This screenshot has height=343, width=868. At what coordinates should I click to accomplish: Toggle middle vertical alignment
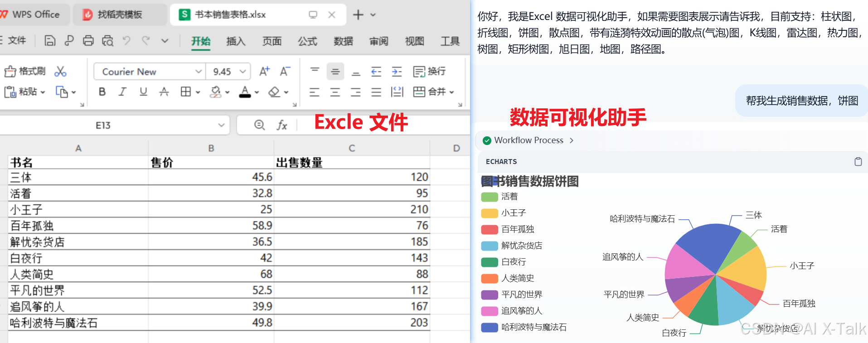coord(335,72)
